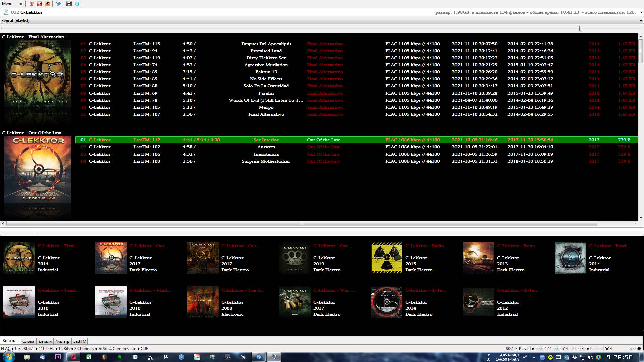The width and height of the screenshot is (644, 362).
Task: Open the Repeat (playlist) playback order dropdown
Action: 321,21
